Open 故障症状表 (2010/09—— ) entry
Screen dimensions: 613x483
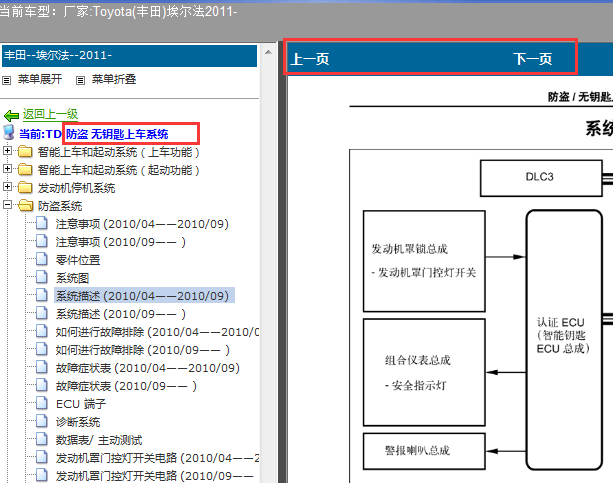click(126, 386)
